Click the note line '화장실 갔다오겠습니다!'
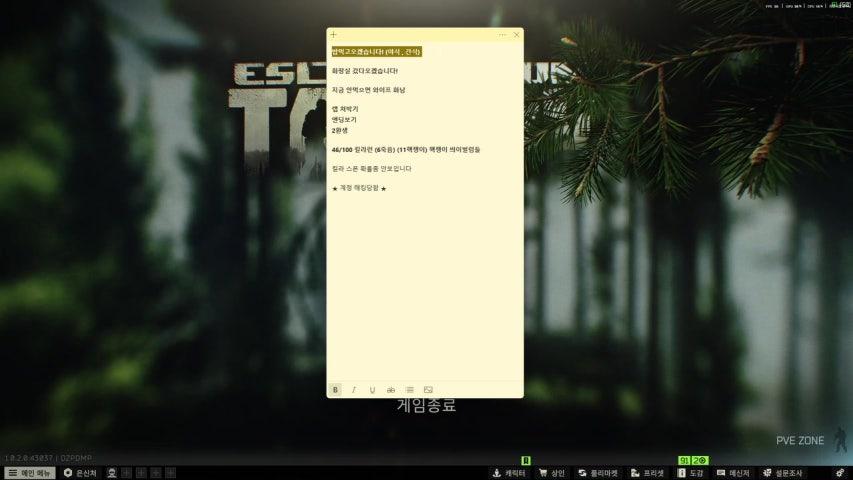Viewport: 853px width, 480px height. [x=364, y=71]
